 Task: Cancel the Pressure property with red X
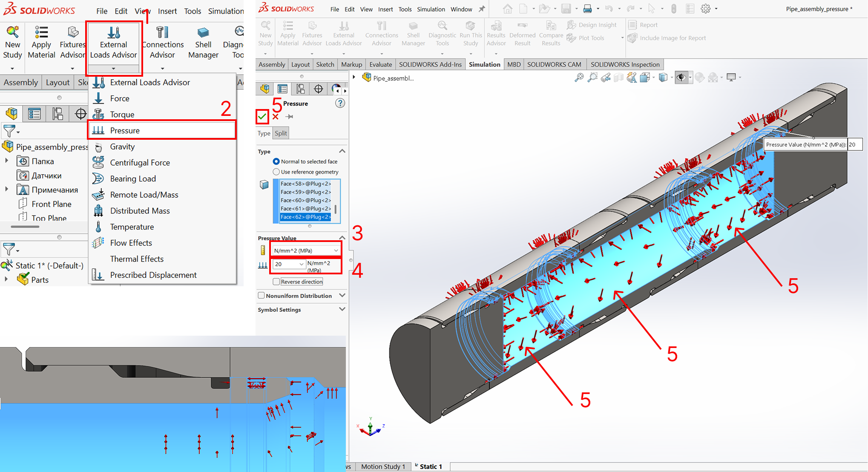click(276, 116)
